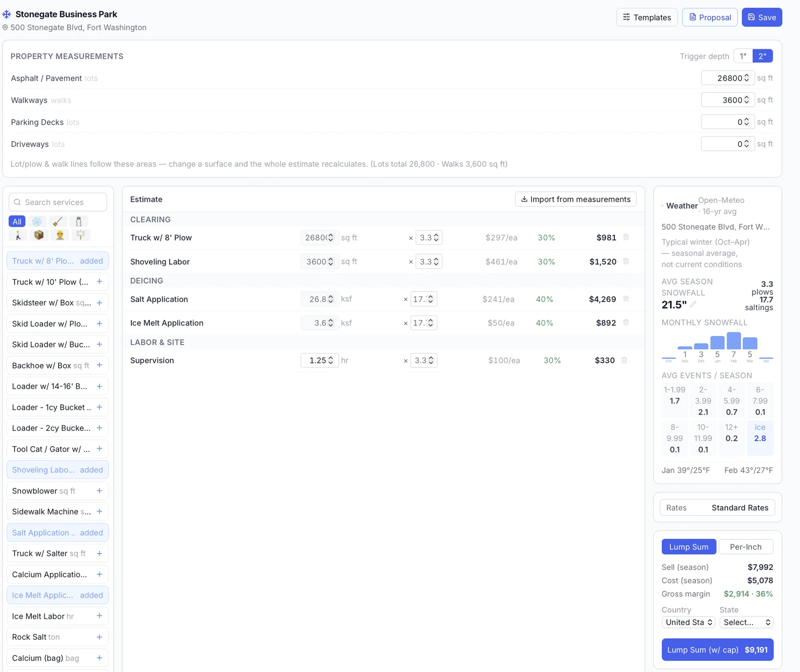The width and height of the screenshot is (800, 672).
Task: Select the added Shoveling Labor service
Action: coord(58,470)
